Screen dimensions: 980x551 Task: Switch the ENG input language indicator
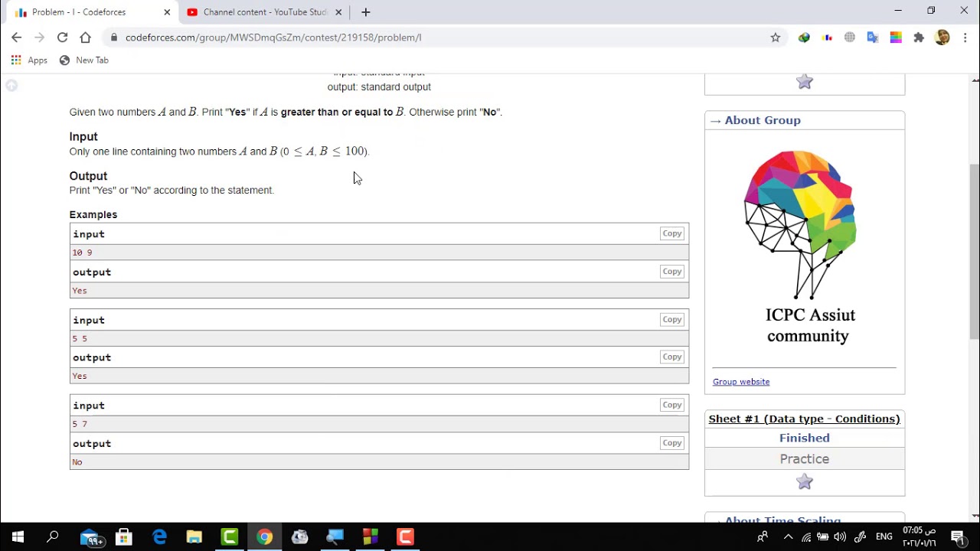pyautogui.click(x=884, y=536)
